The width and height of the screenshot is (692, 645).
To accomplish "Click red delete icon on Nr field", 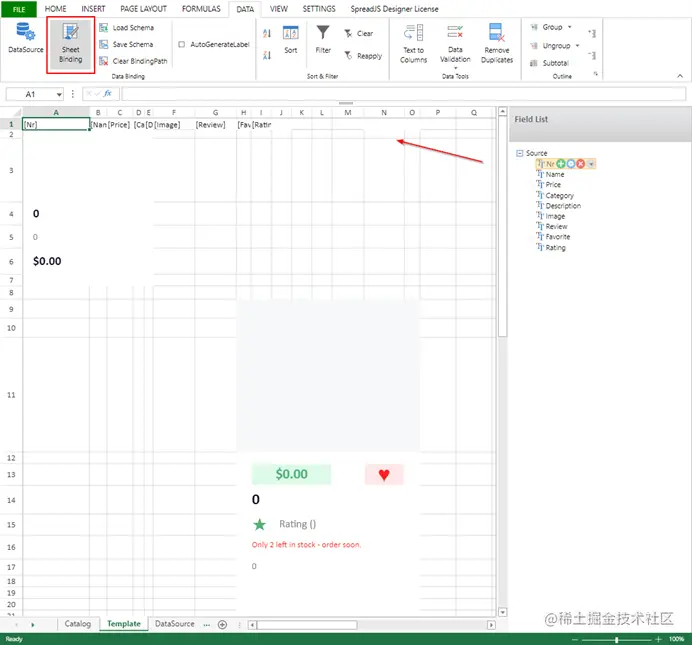I will pos(581,164).
